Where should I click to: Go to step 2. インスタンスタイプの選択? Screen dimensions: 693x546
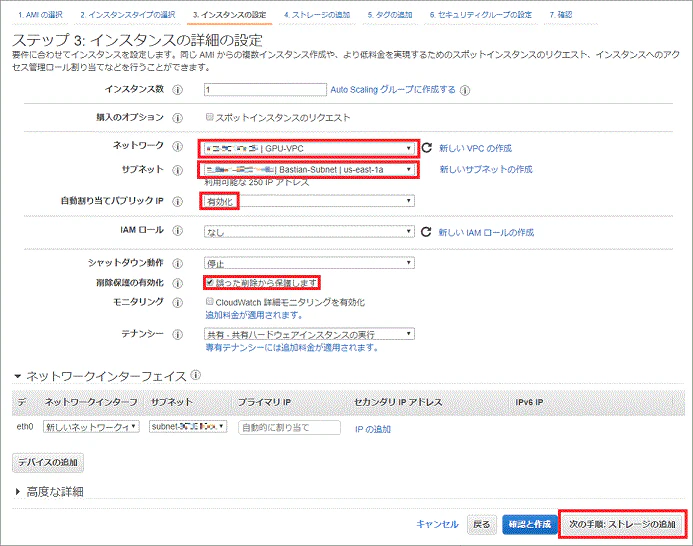pyautogui.click(x=128, y=15)
